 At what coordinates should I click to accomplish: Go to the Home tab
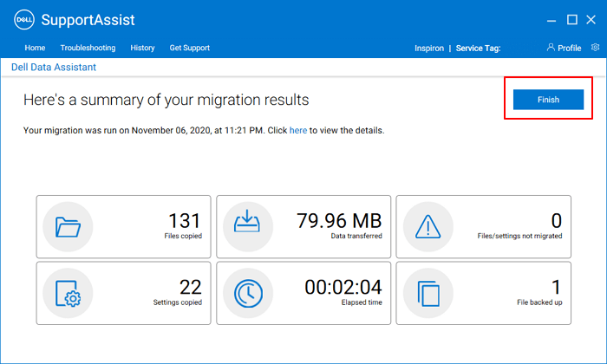[35, 48]
